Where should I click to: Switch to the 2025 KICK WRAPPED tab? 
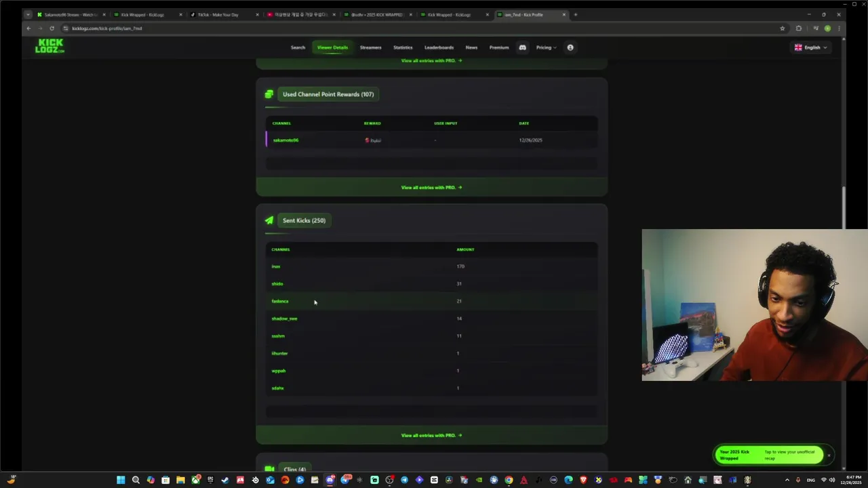(x=378, y=14)
